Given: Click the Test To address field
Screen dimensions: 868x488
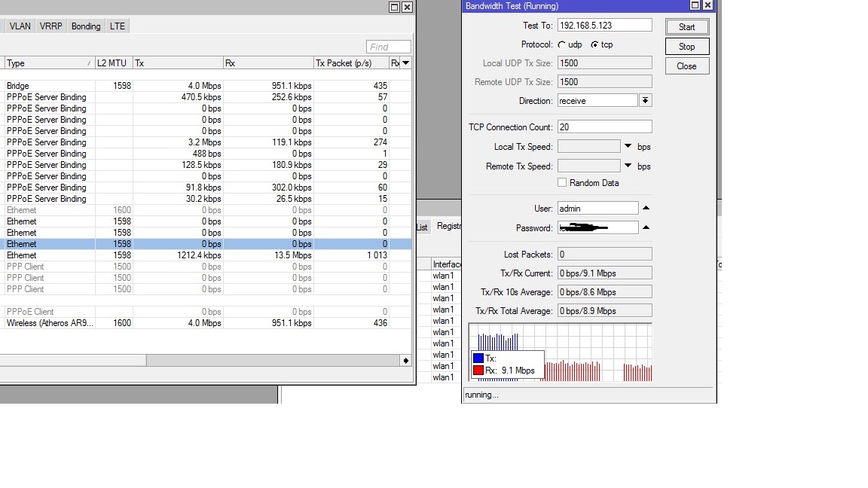Looking at the screenshot, I should point(604,26).
